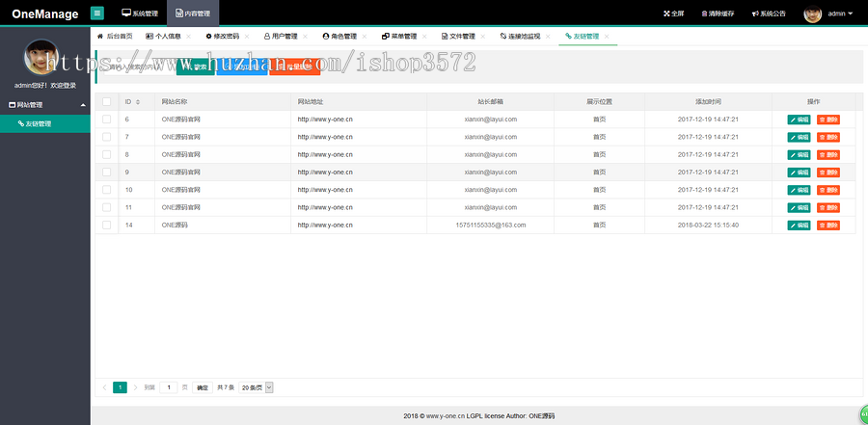The width and height of the screenshot is (868, 425).
Task: Check the checkbox for row ID 14
Action: click(x=107, y=225)
